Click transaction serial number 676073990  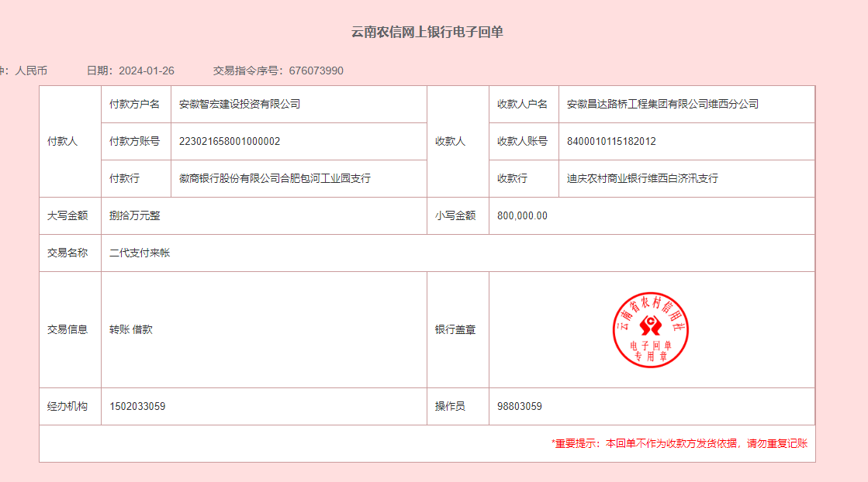click(x=316, y=71)
